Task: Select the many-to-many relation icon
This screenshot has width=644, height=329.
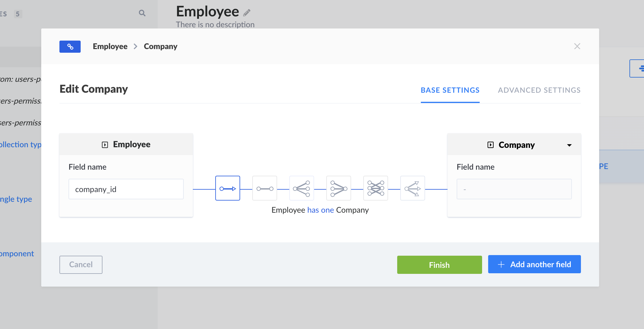Action: (375, 188)
